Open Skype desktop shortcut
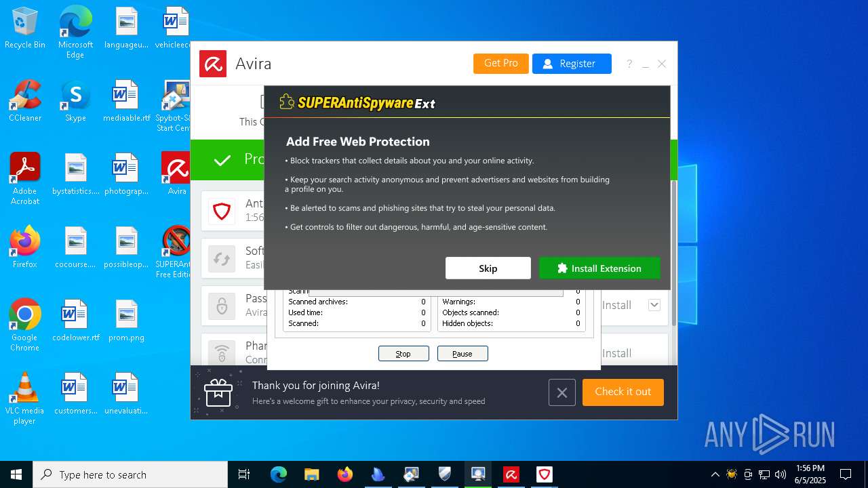 pyautogui.click(x=75, y=101)
